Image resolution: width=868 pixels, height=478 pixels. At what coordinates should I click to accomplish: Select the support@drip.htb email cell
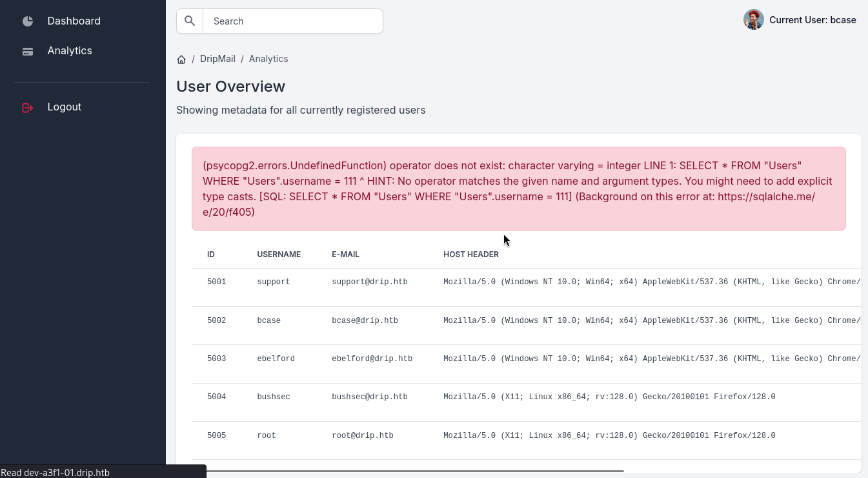point(369,282)
